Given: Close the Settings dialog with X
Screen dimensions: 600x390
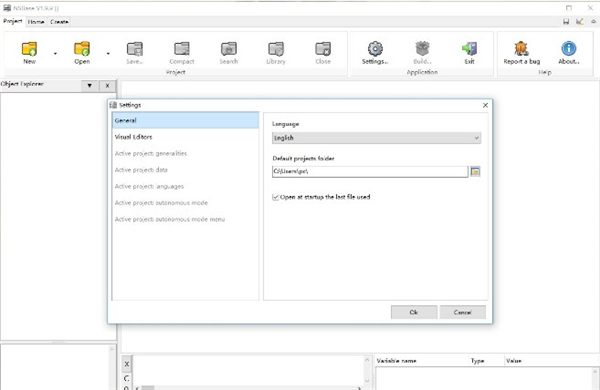Looking at the screenshot, I should (485, 105).
